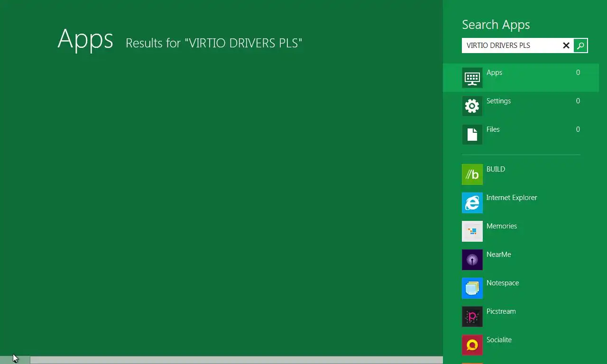Viewport: 607px width, 364px height.
Task: Select the Files label in search scope
Action: 493,129
